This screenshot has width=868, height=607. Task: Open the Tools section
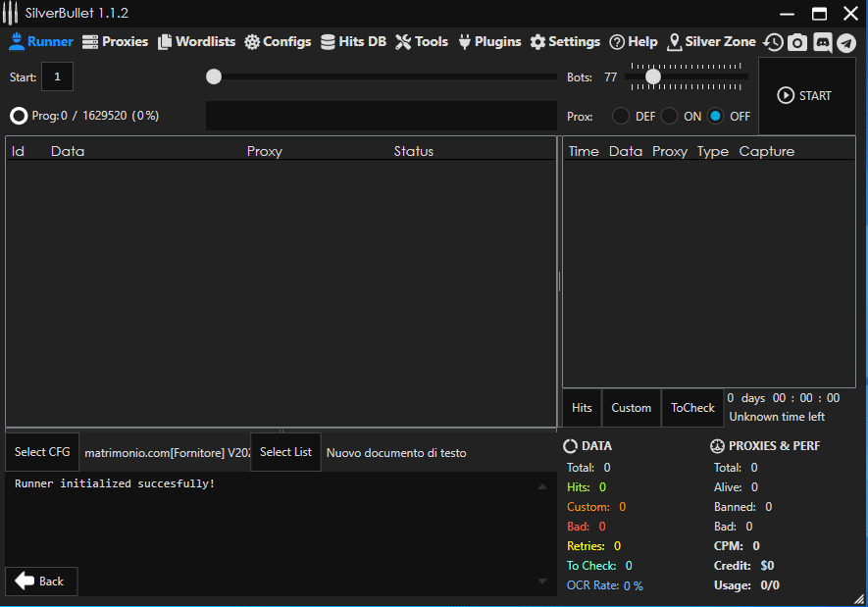(x=421, y=42)
